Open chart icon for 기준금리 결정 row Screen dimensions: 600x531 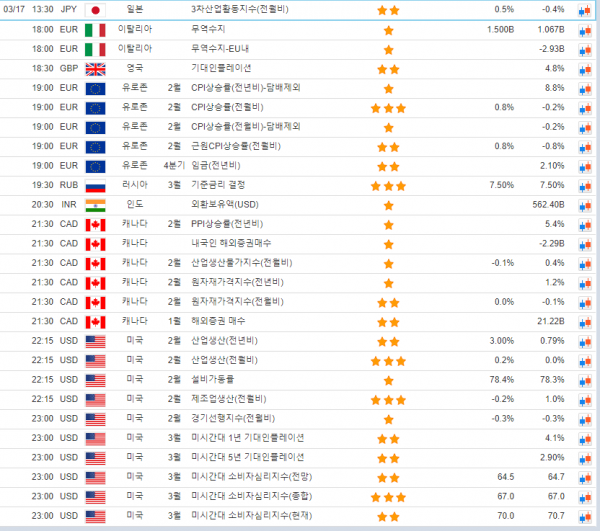(583, 185)
